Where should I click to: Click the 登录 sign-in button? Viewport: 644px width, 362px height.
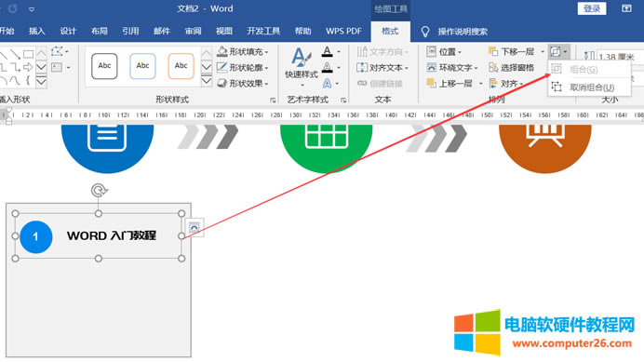(592, 8)
